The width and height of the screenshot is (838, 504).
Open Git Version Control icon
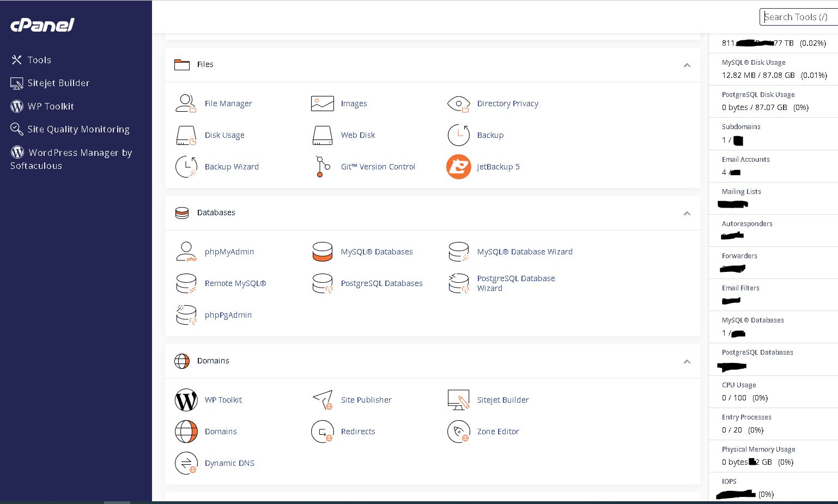(323, 167)
